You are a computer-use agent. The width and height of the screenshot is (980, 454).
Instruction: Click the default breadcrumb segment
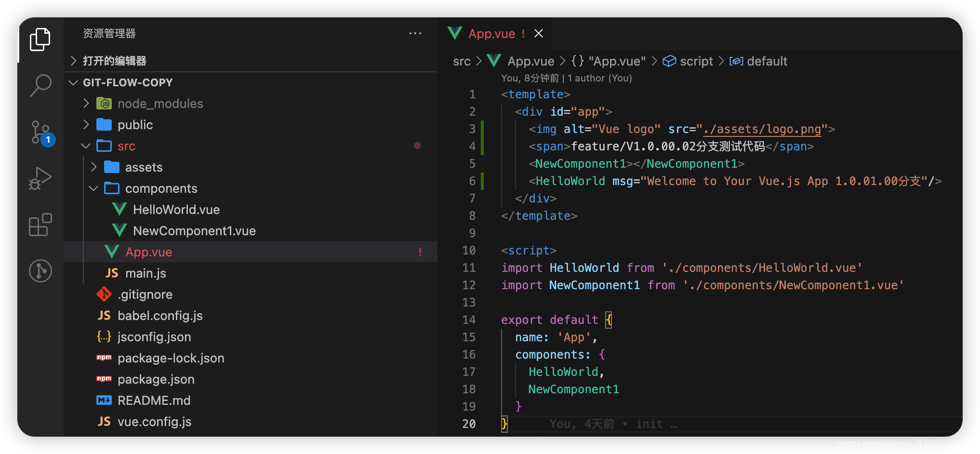point(758,61)
